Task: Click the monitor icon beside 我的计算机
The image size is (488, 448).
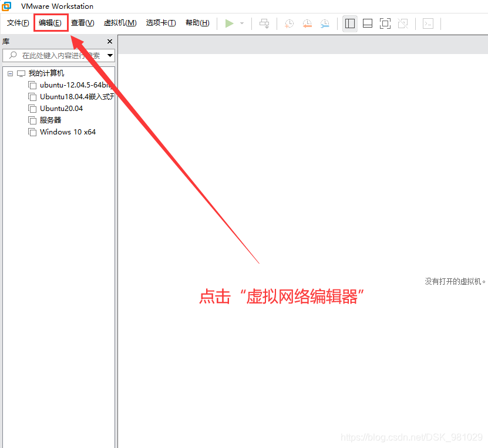Action: [x=21, y=73]
